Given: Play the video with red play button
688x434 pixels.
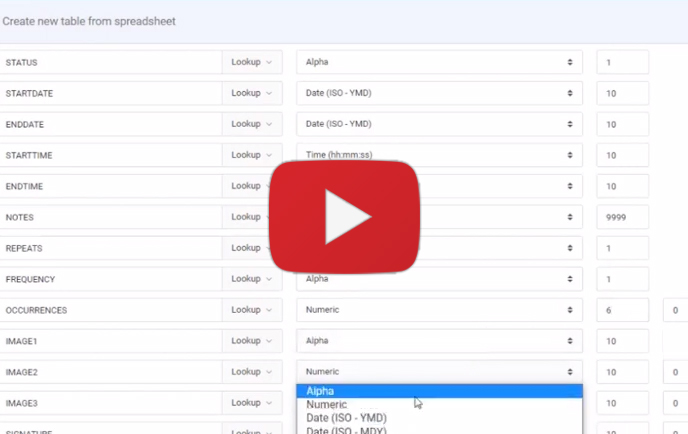Looking at the screenshot, I should tap(344, 215).
